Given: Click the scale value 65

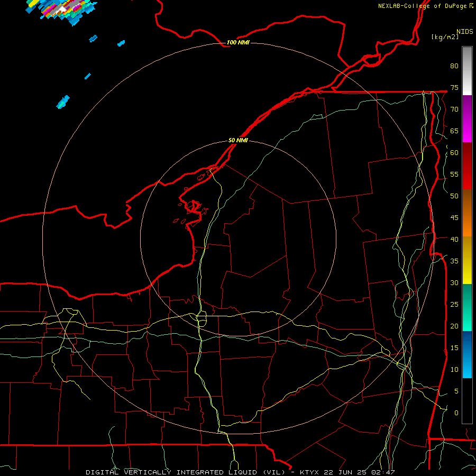Looking at the screenshot, I should pyautogui.click(x=454, y=131).
